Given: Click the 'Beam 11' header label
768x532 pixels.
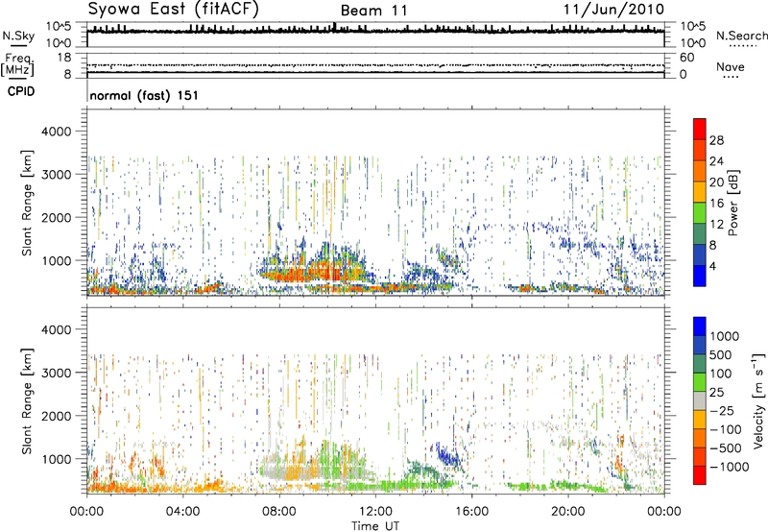Looking at the screenshot, I should tap(374, 11).
